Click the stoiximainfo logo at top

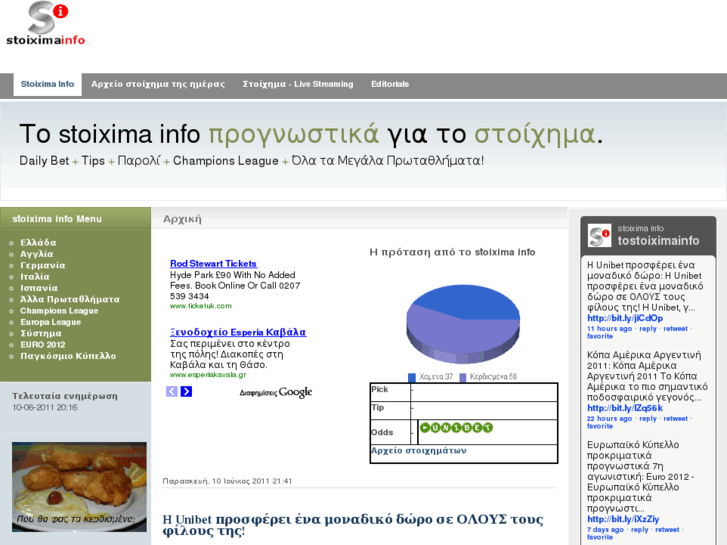45,23
